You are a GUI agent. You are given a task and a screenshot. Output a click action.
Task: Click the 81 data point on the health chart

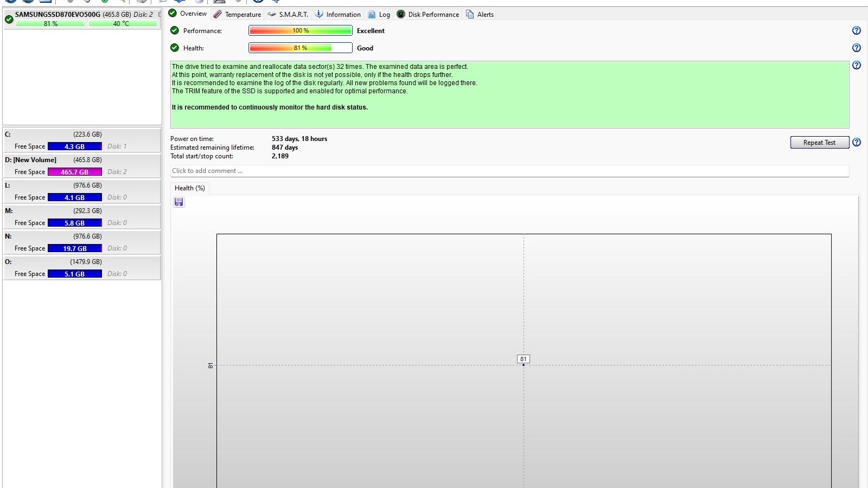coord(524,365)
